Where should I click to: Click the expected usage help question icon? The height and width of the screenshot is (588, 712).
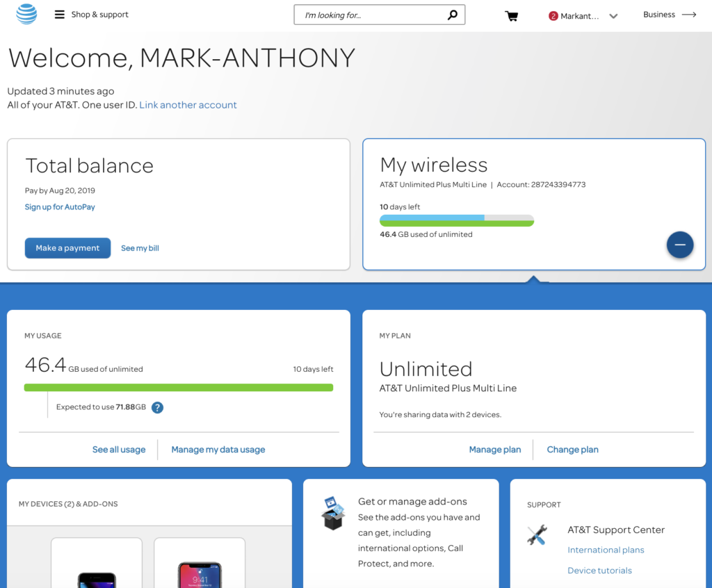coord(157,407)
